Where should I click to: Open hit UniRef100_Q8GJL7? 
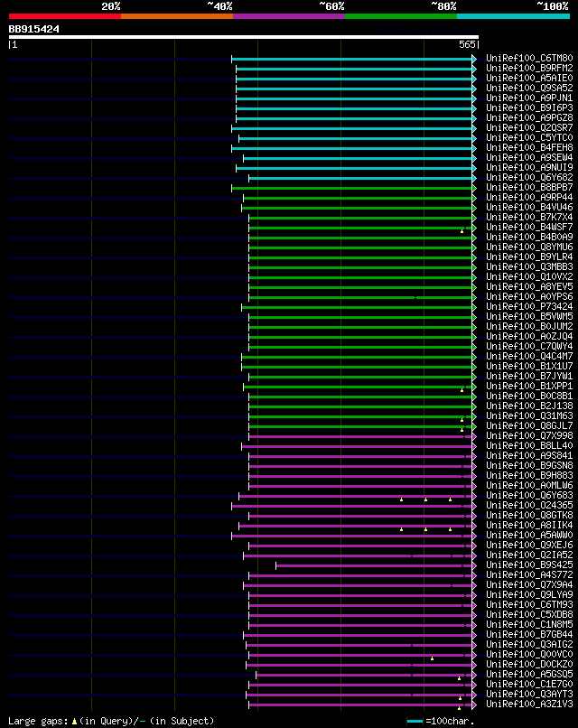529,426
